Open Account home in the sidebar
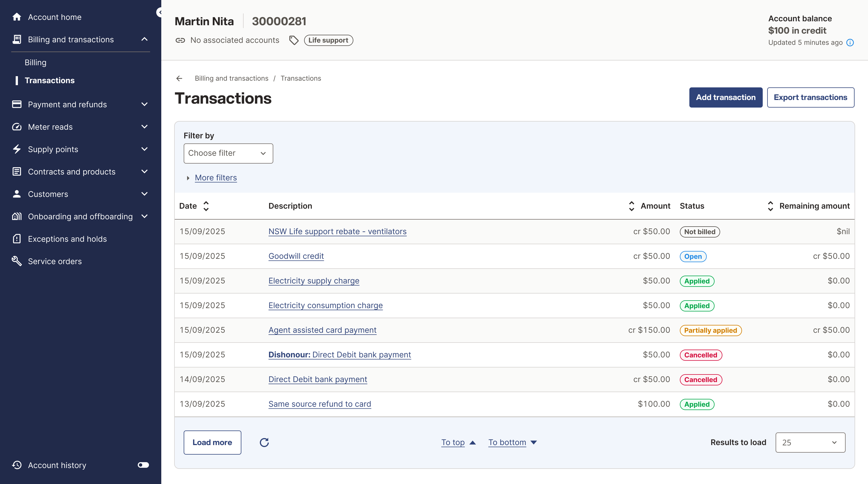The image size is (868, 484). (55, 17)
